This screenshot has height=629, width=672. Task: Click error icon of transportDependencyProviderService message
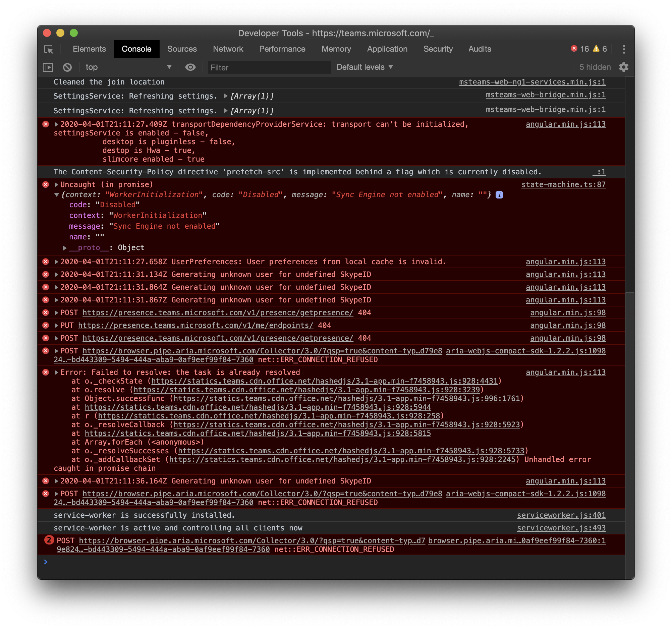[x=46, y=124]
